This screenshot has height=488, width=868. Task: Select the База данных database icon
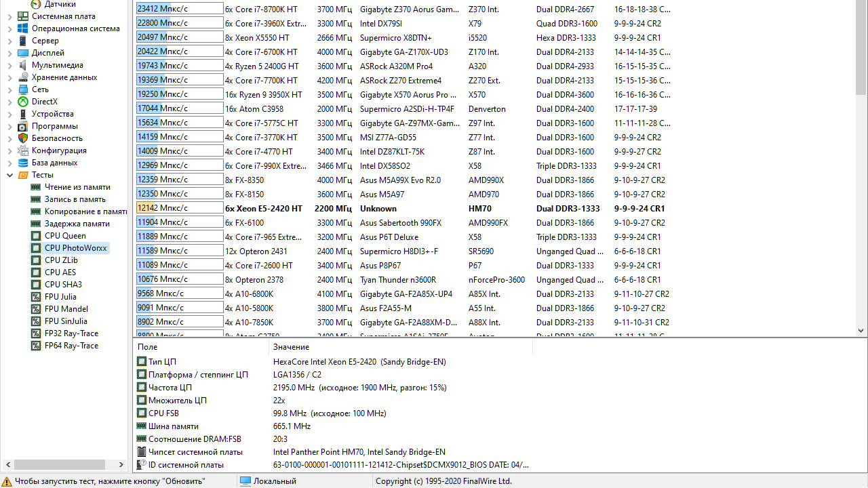[23, 163]
